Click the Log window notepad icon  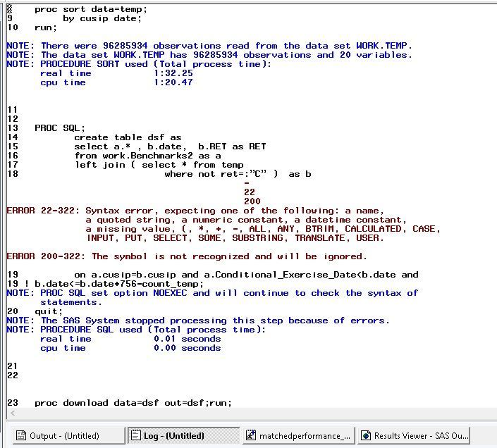(x=135, y=435)
